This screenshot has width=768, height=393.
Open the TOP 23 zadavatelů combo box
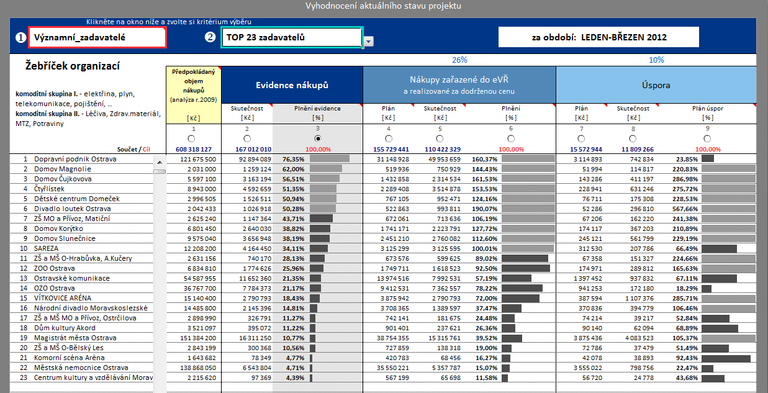(292, 37)
